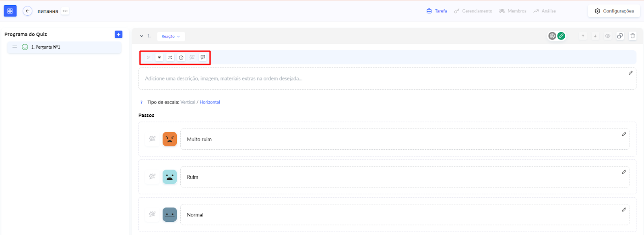Screen dimensions: 644x235
Task: Delete the question with trash icon
Action: pos(633,36)
